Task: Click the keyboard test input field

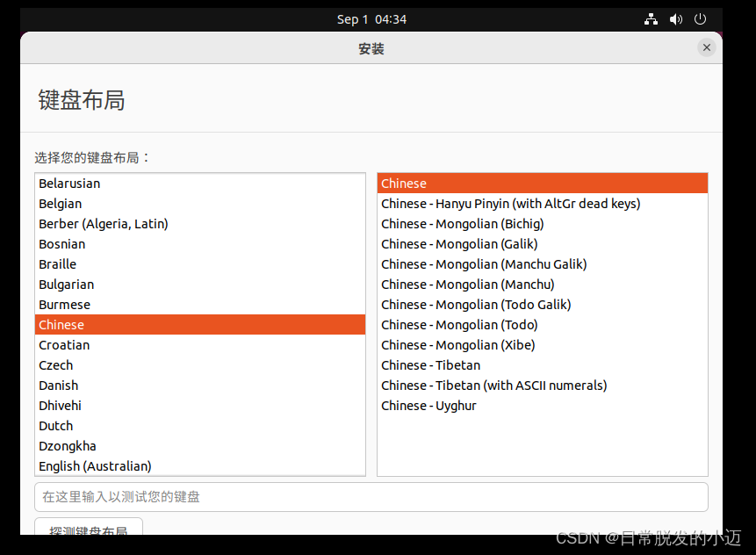Action: (371, 497)
